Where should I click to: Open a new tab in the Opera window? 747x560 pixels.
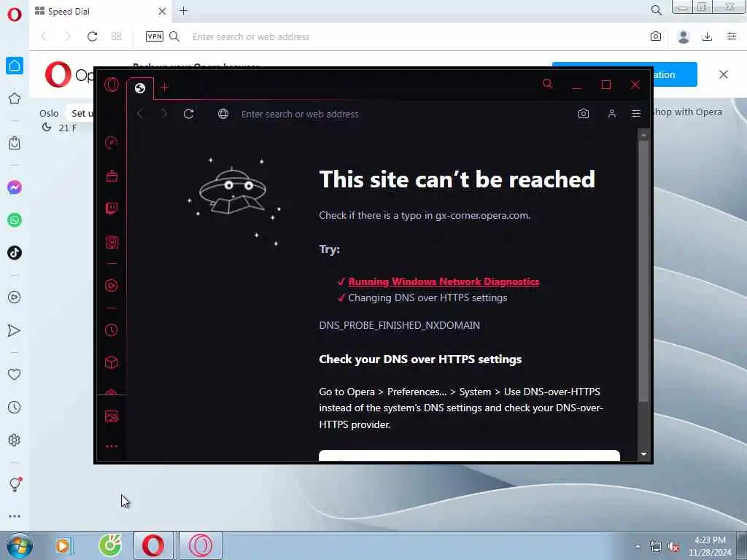[x=183, y=10]
